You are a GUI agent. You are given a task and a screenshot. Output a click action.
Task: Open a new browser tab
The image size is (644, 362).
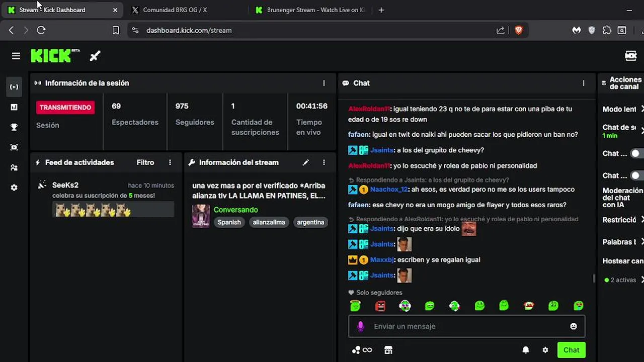(381, 10)
